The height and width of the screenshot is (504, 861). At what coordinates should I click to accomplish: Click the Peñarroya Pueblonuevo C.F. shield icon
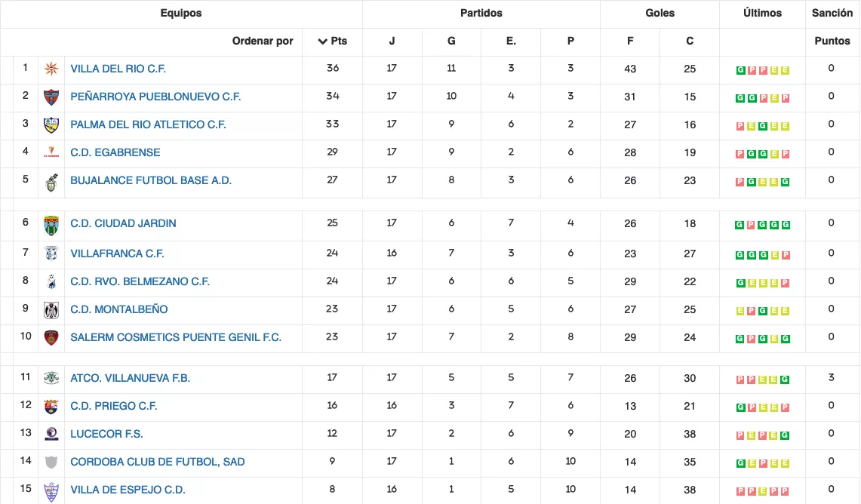click(51, 97)
